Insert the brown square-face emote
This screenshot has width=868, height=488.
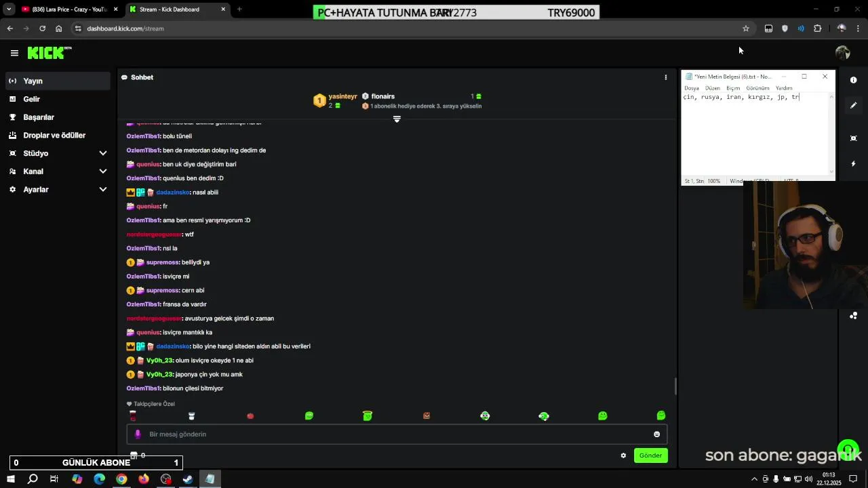tap(427, 415)
